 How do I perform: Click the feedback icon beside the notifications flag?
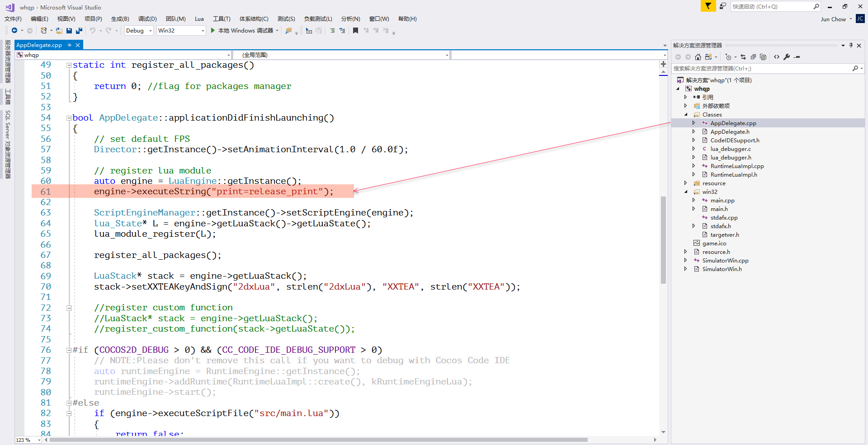click(723, 6)
